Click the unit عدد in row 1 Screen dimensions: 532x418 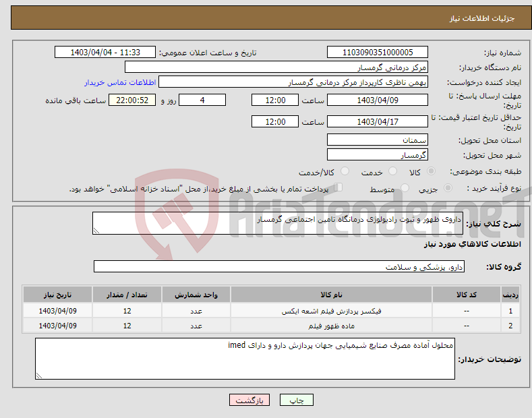[x=196, y=311]
